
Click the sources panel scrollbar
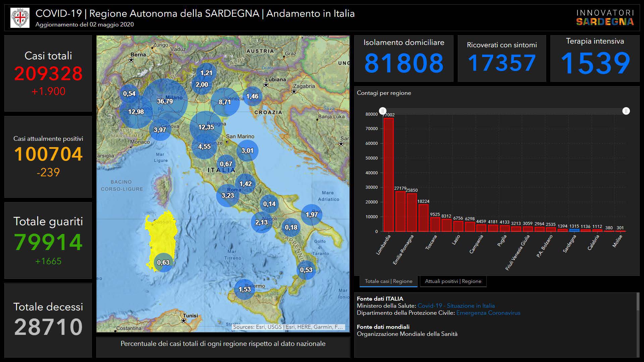638,302
